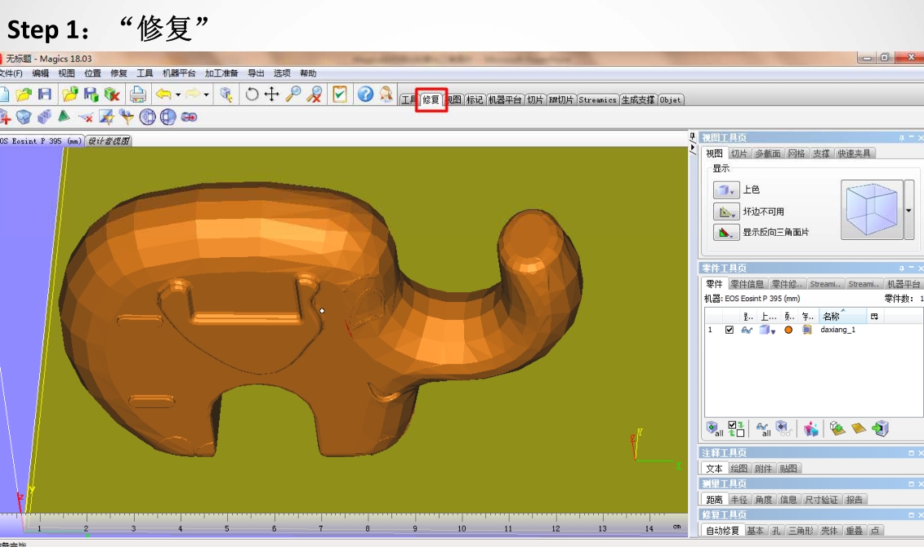The image size is (924, 560).
Task: Switch to the 三角形 repair tab
Action: (x=800, y=531)
